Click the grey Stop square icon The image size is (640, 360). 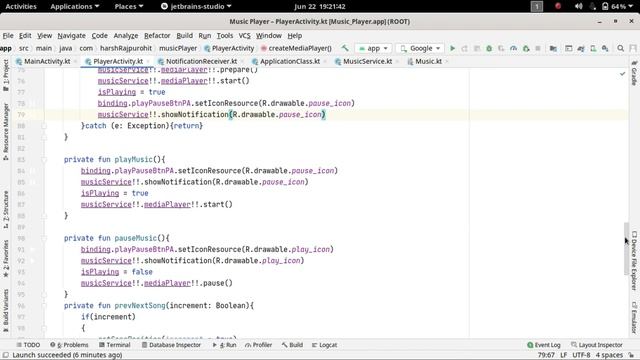coord(538,48)
